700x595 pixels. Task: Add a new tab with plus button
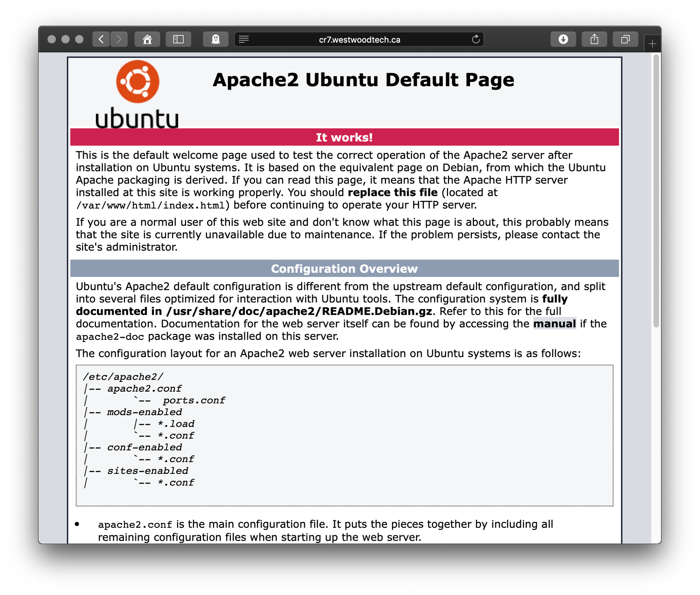(x=652, y=44)
